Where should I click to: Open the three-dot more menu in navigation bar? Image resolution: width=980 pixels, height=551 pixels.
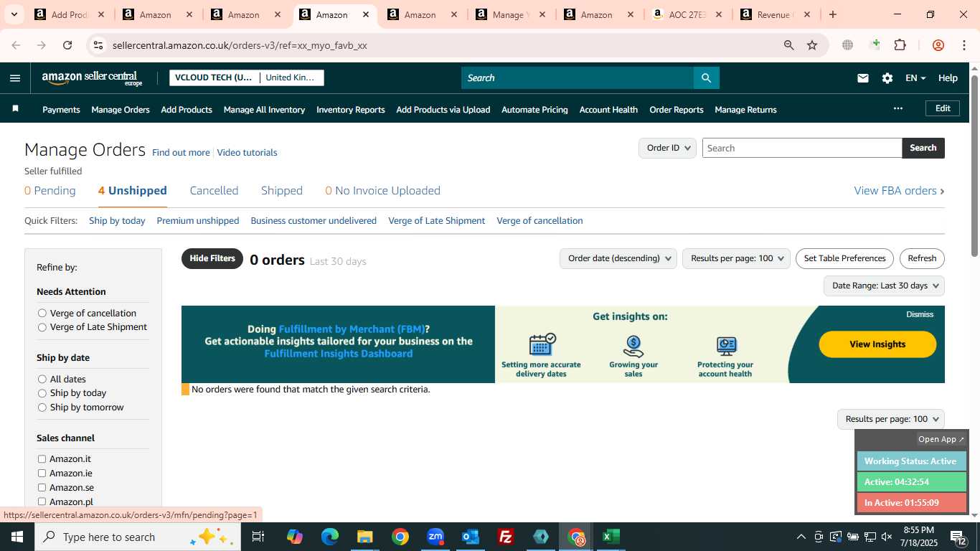897,108
